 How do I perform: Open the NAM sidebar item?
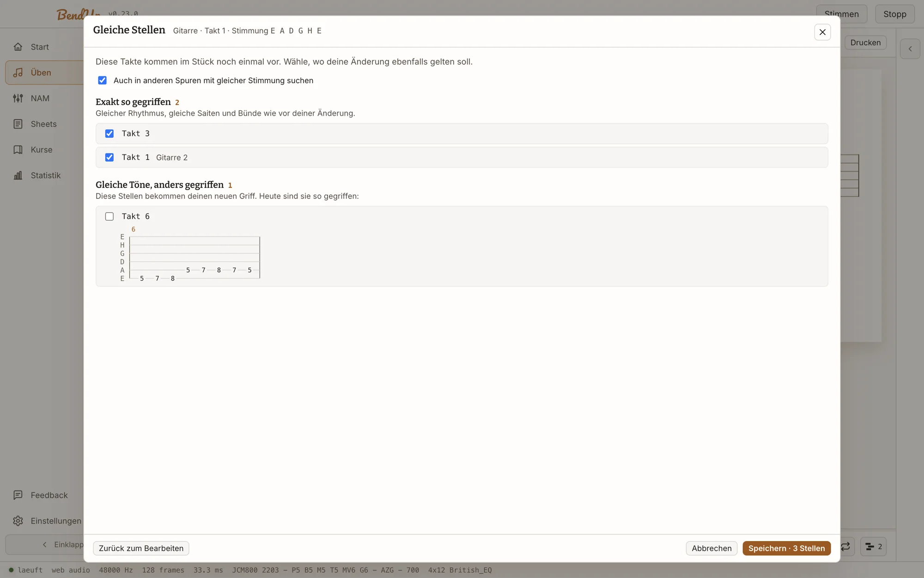pos(45,98)
